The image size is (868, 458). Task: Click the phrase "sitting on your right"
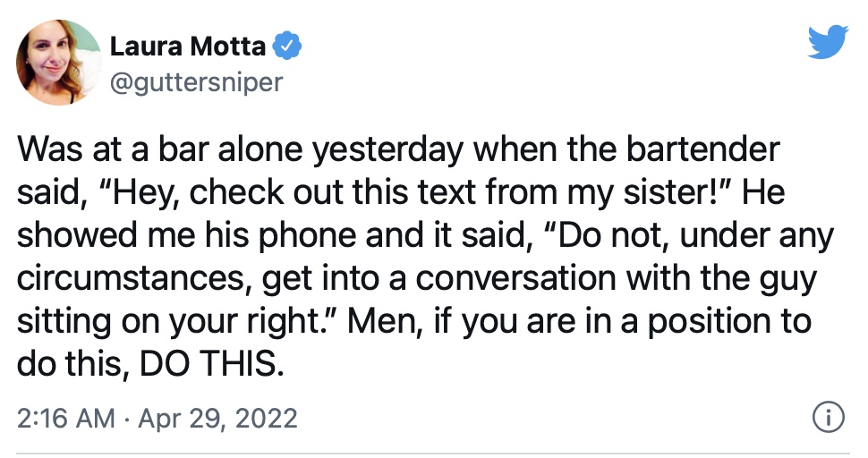166,322
